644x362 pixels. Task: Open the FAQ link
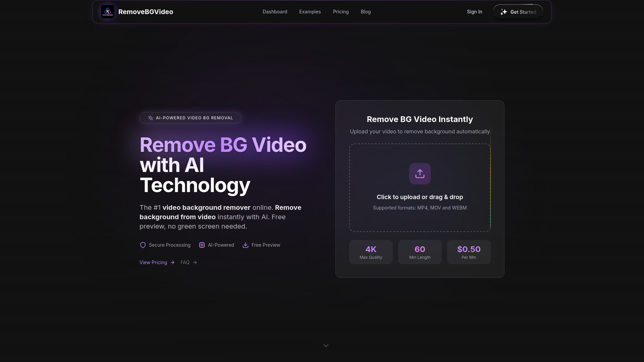click(x=185, y=262)
